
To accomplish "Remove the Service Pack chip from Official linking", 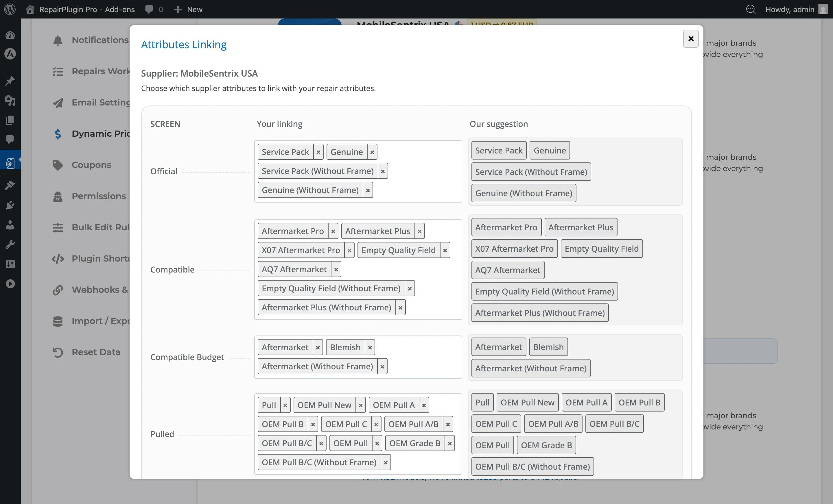I will click(318, 152).
